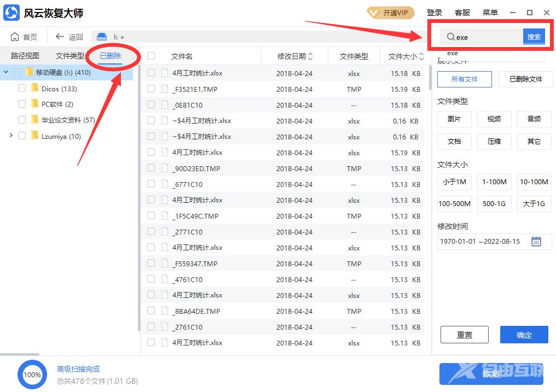
Task: Click the back arrow icon
Action: coord(60,37)
